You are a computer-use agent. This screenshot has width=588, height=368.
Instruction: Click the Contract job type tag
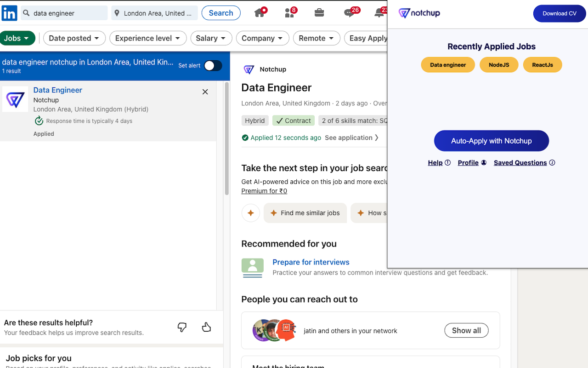tap(294, 121)
